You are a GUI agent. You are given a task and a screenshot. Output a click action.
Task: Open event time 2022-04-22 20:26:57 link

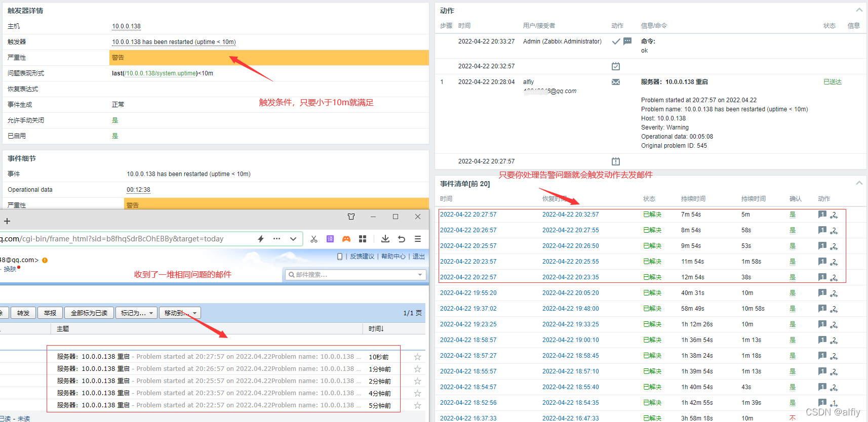pos(468,230)
